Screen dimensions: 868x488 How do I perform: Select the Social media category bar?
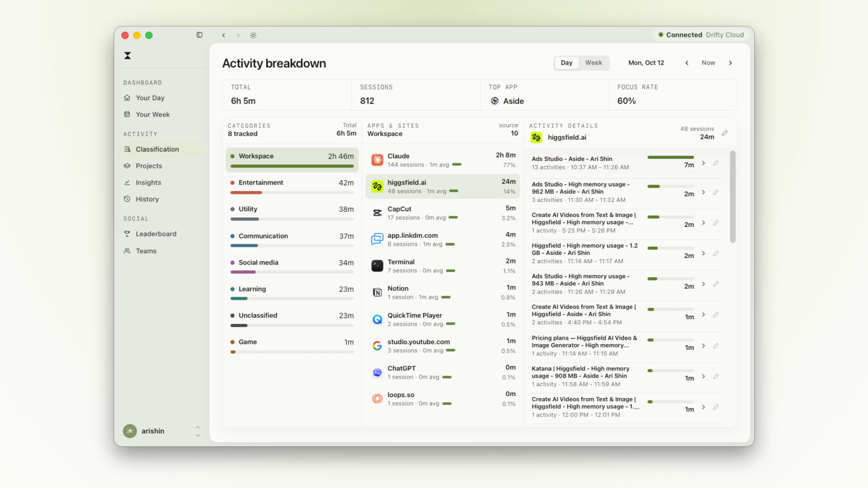(x=292, y=272)
